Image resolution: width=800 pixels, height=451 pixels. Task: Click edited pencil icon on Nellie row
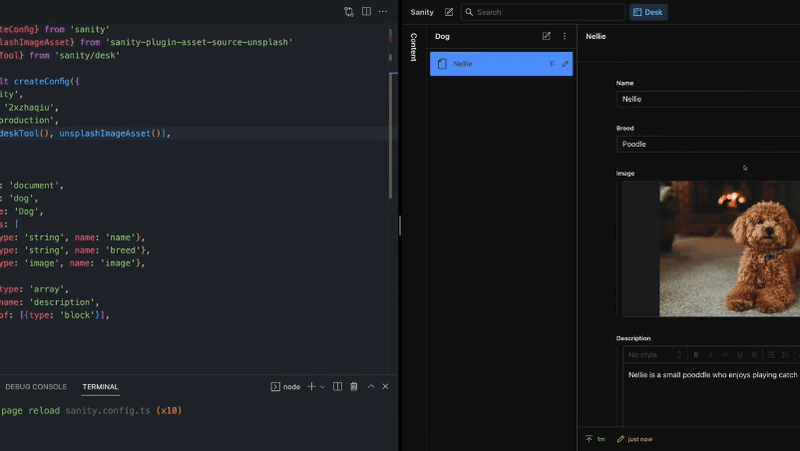565,64
